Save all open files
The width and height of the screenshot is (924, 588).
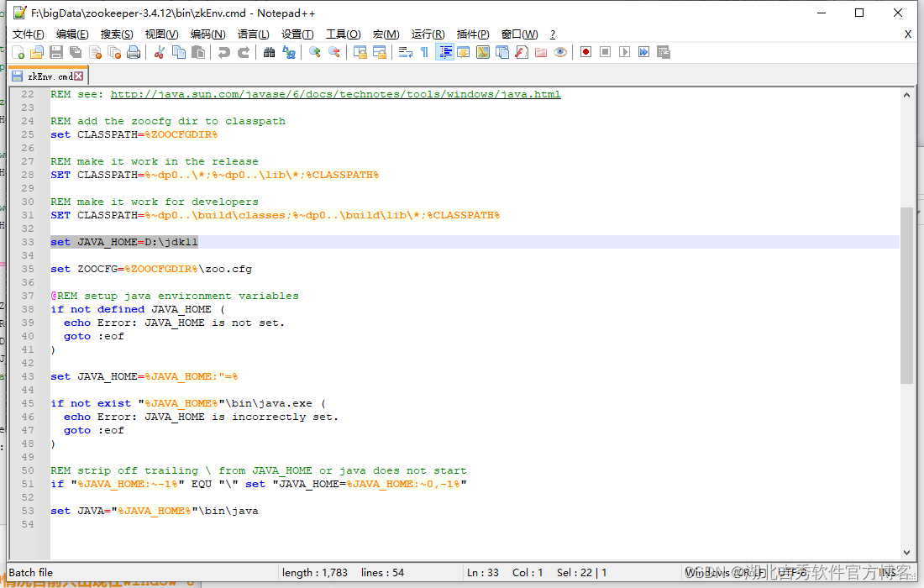click(76, 52)
